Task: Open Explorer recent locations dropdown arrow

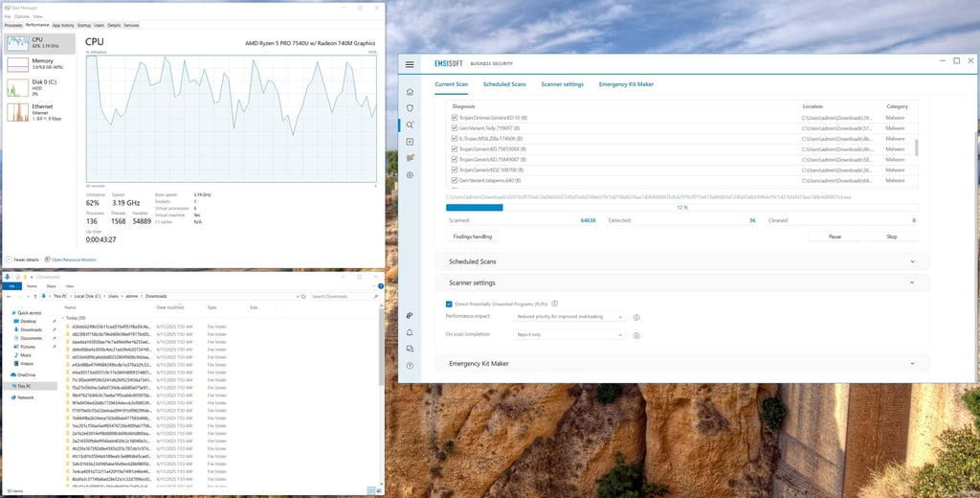Action: [27, 297]
